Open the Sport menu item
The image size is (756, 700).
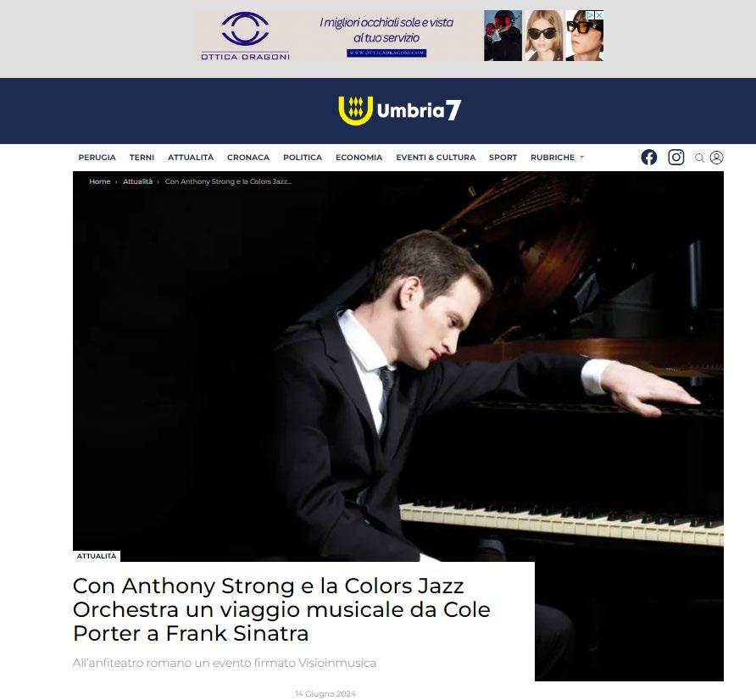pos(503,158)
